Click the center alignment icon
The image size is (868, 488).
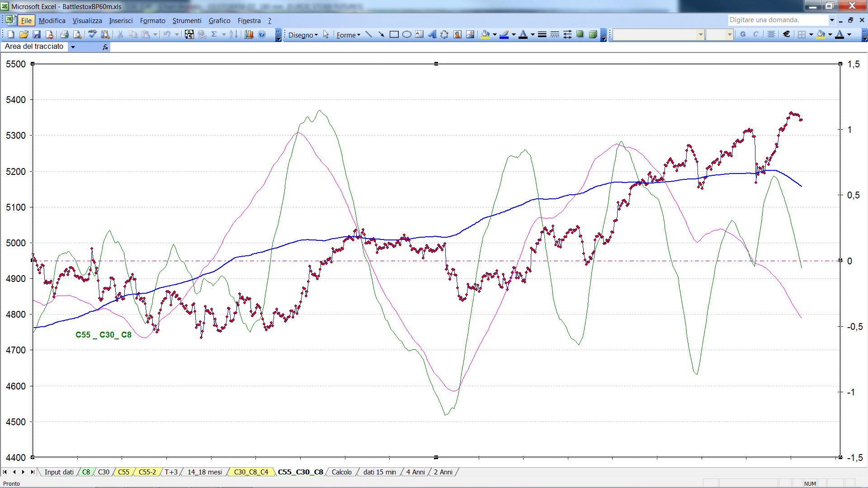771,34
